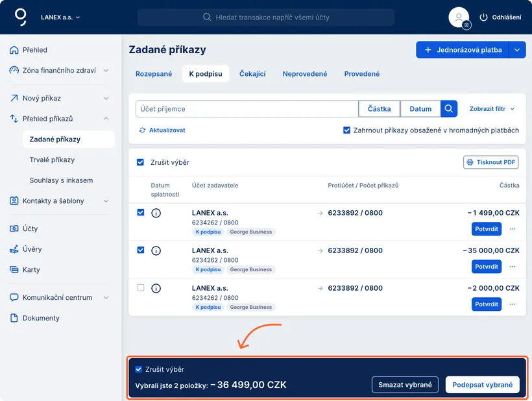Switch to the Čekající tab
The width and height of the screenshot is (532, 401).
[252, 74]
